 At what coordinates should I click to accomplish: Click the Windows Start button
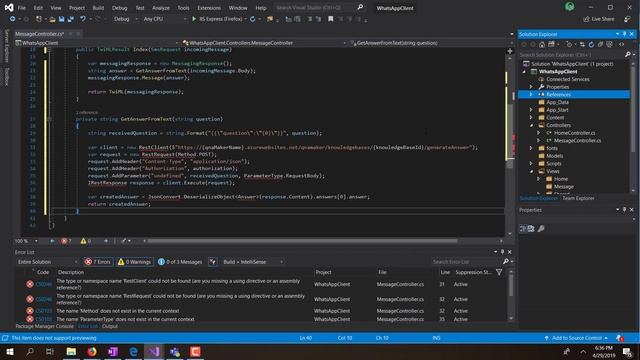[x=9, y=351]
